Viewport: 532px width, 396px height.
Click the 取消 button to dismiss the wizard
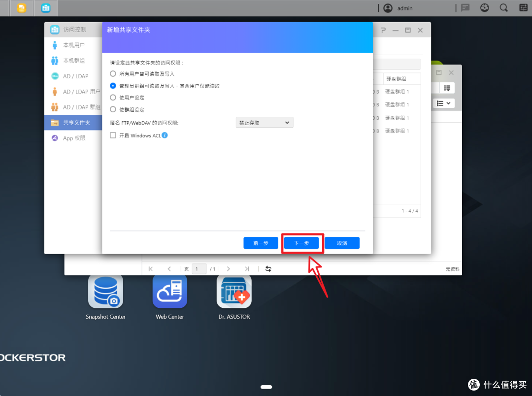point(342,243)
